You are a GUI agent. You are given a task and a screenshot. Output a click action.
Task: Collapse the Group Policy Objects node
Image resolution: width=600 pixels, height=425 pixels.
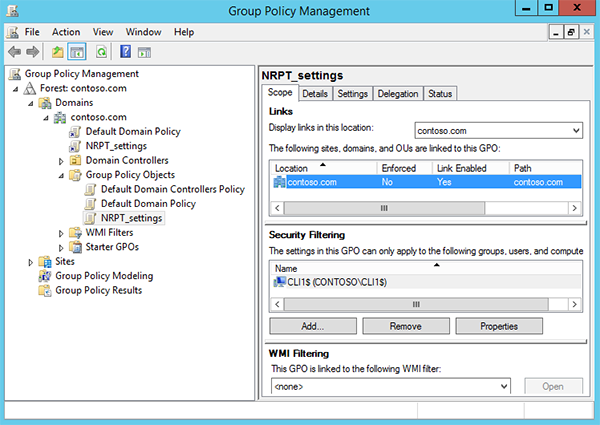click(x=61, y=176)
